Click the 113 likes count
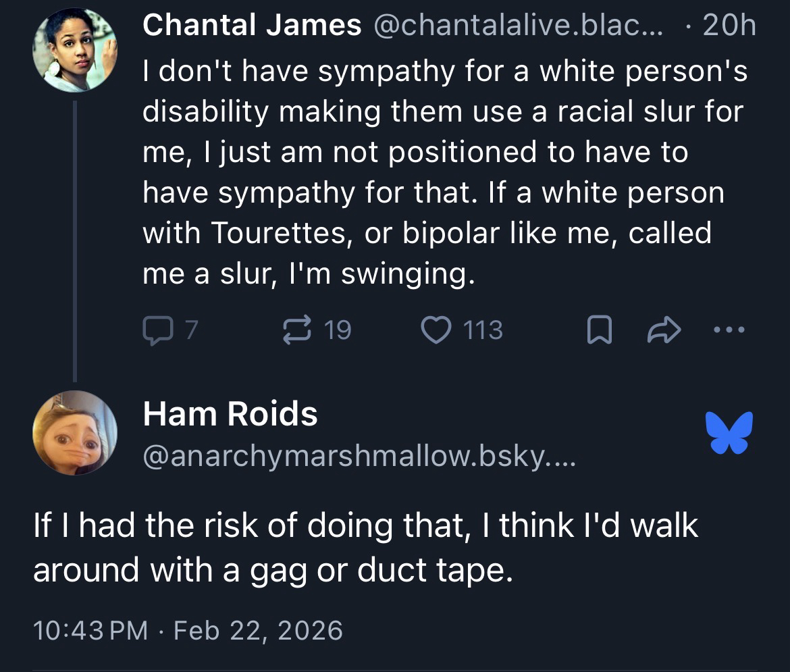Screen dimensions: 790x672 point(483,330)
